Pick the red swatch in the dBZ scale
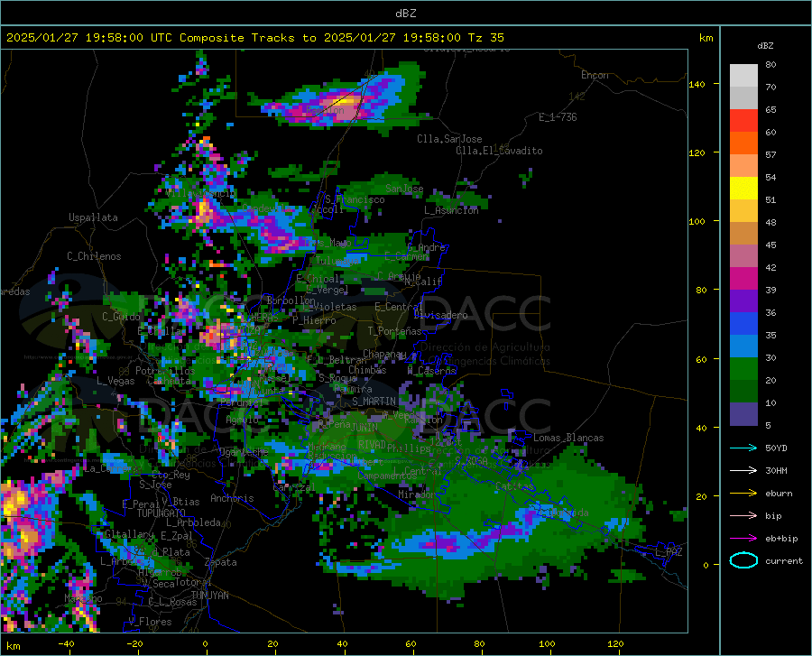Screen dimensions: 812x656 (x=743, y=121)
